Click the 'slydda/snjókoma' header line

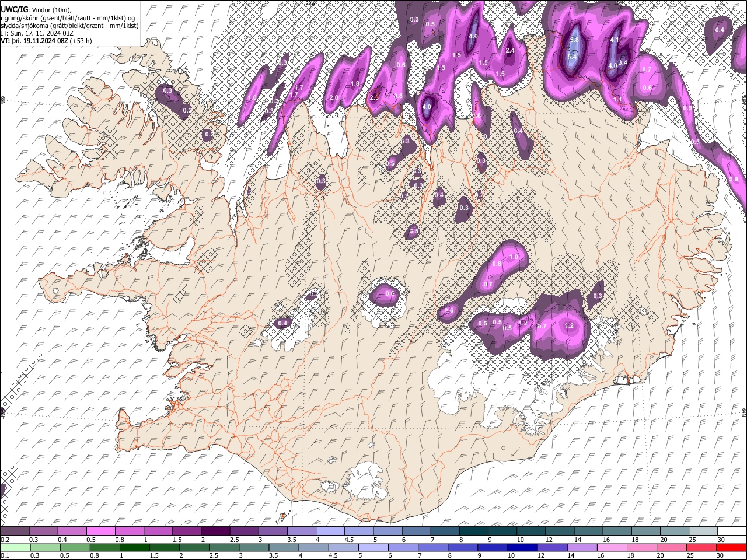point(69,25)
